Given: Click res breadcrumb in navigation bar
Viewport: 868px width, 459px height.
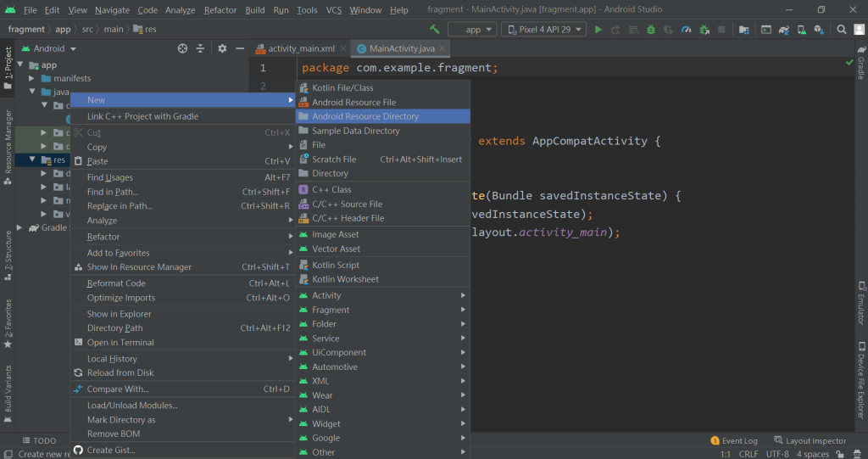Looking at the screenshot, I should pos(145,30).
